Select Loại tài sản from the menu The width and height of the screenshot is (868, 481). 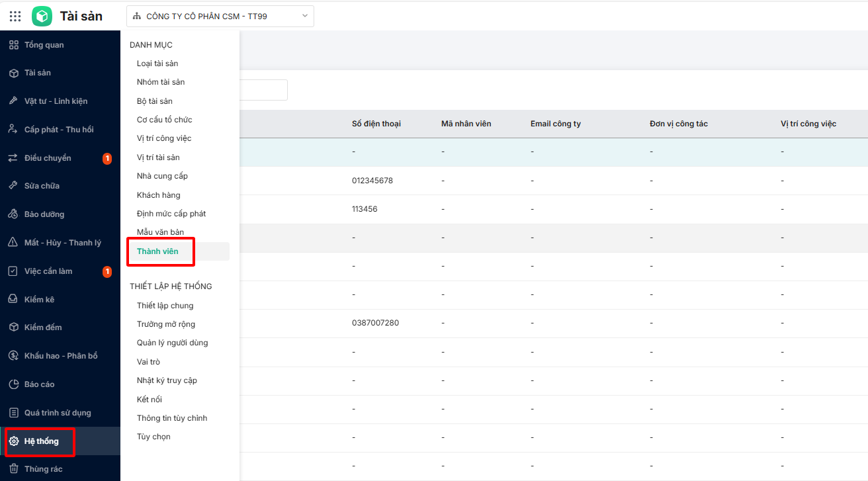click(x=157, y=64)
